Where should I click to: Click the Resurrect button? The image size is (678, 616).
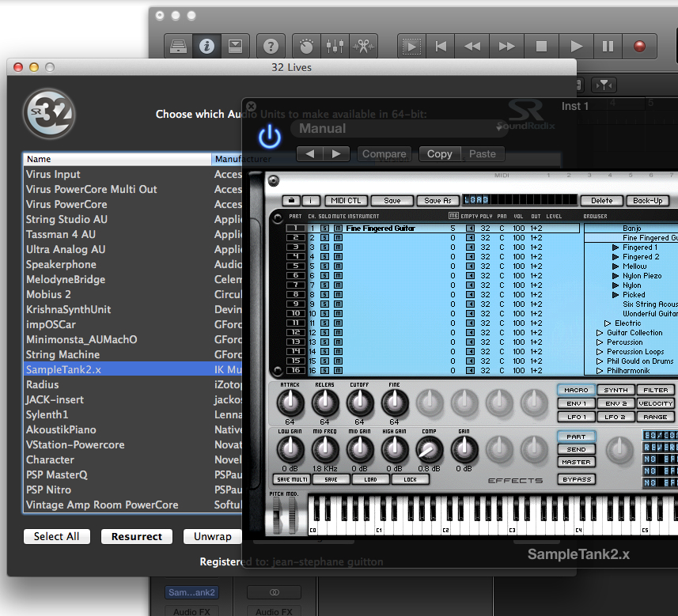(x=136, y=536)
